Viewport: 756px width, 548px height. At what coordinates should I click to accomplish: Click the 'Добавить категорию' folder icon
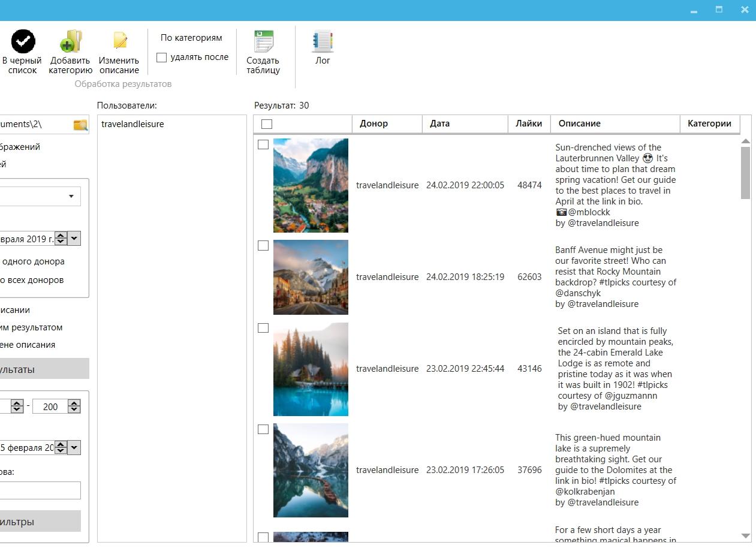click(x=71, y=41)
